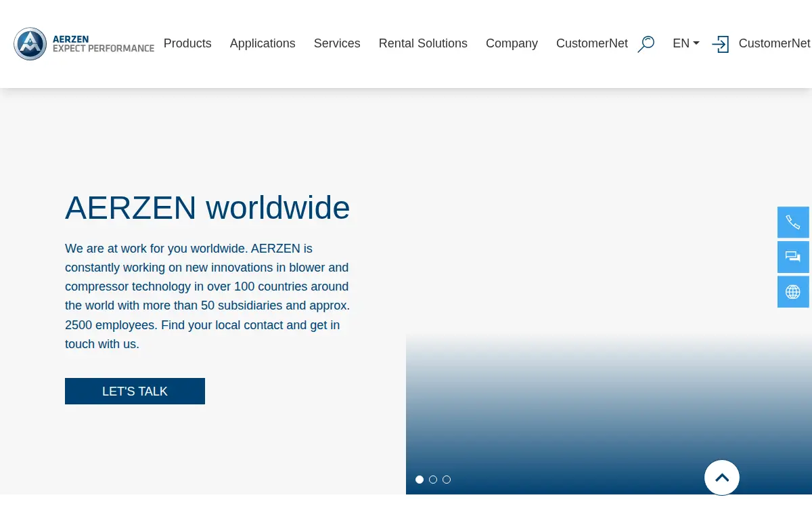Open the phone contact side button

(x=793, y=222)
